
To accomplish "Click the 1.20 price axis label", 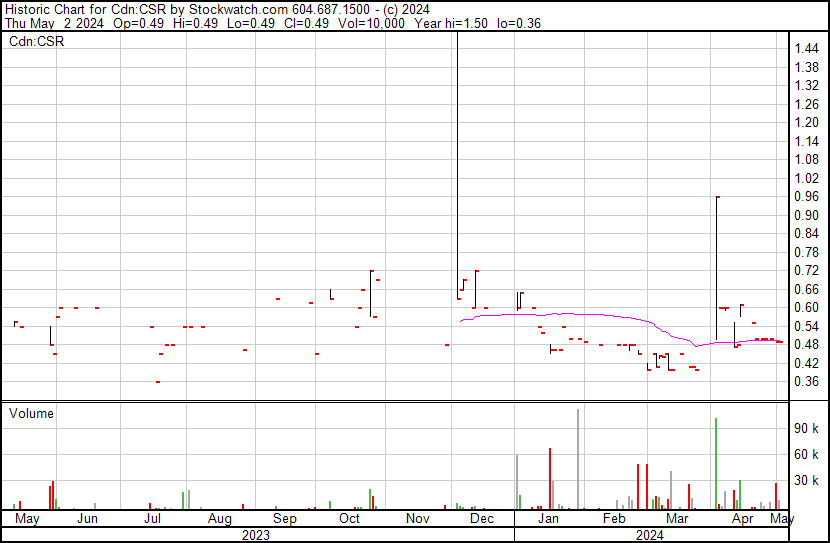I will tap(807, 122).
